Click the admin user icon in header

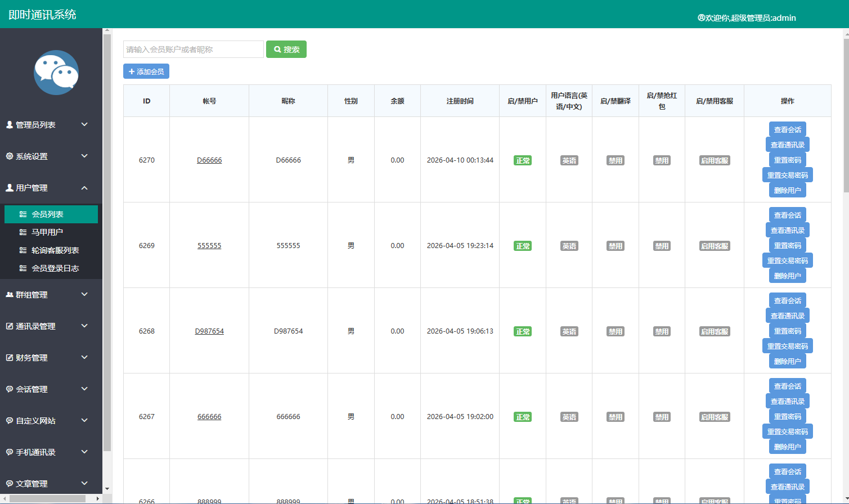[701, 18]
